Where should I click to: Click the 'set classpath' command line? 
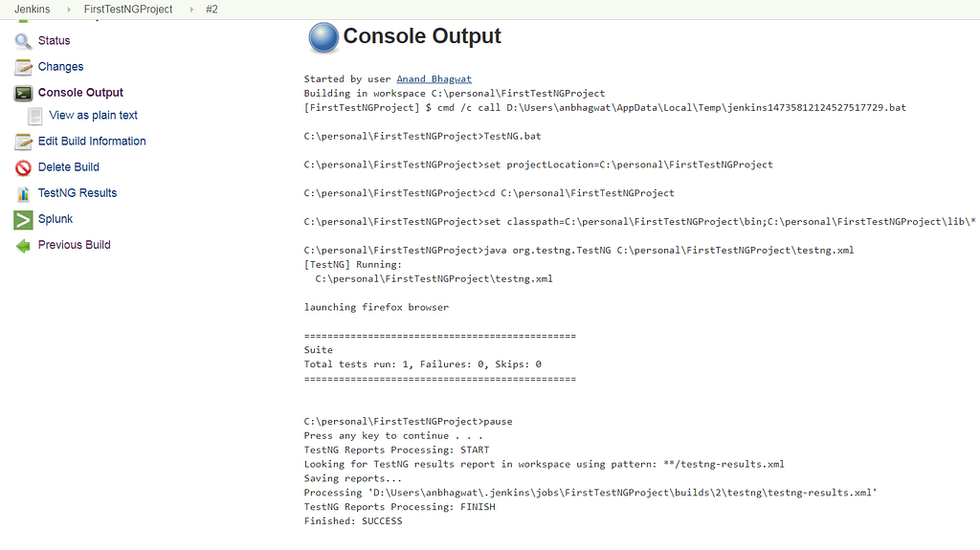(x=640, y=221)
